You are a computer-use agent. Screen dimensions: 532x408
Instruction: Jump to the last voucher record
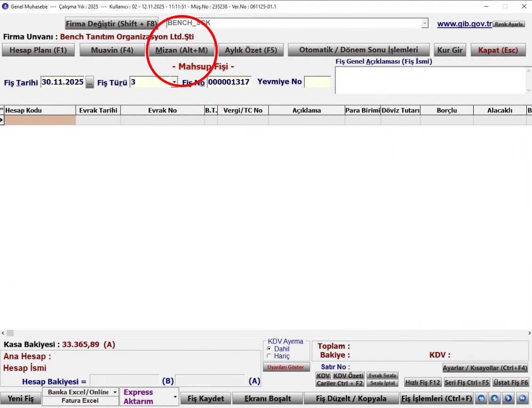(522, 399)
